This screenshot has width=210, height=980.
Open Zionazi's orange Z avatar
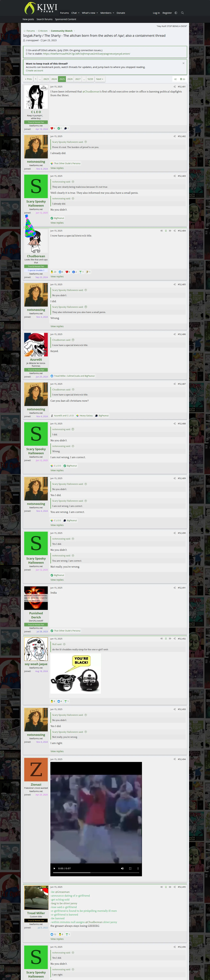pyautogui.click(x=36, y=770)
